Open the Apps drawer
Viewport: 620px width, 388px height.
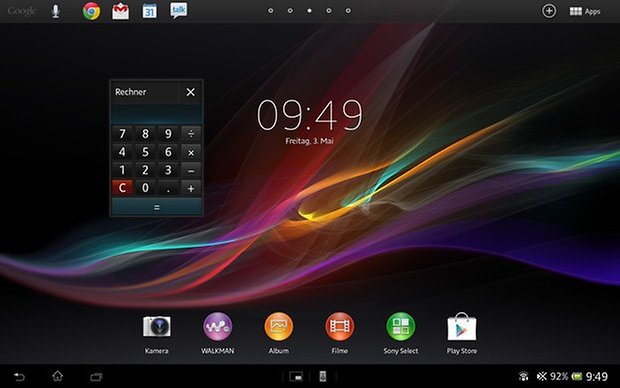585,11
